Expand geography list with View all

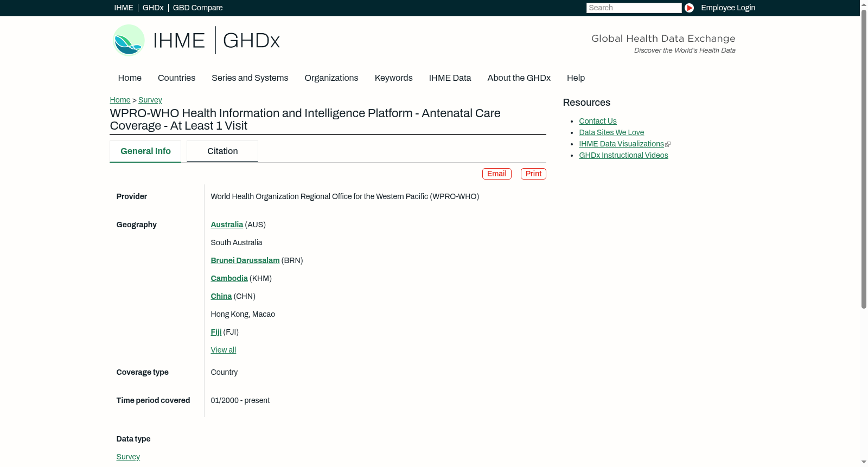pos(224,350)
